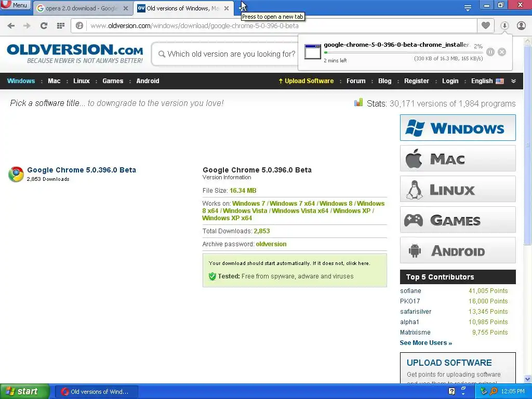Image resolution: width=532 pixels, height=399 pixels.
Task: Open contributor sofiane profile
Action: coord(410,291)
